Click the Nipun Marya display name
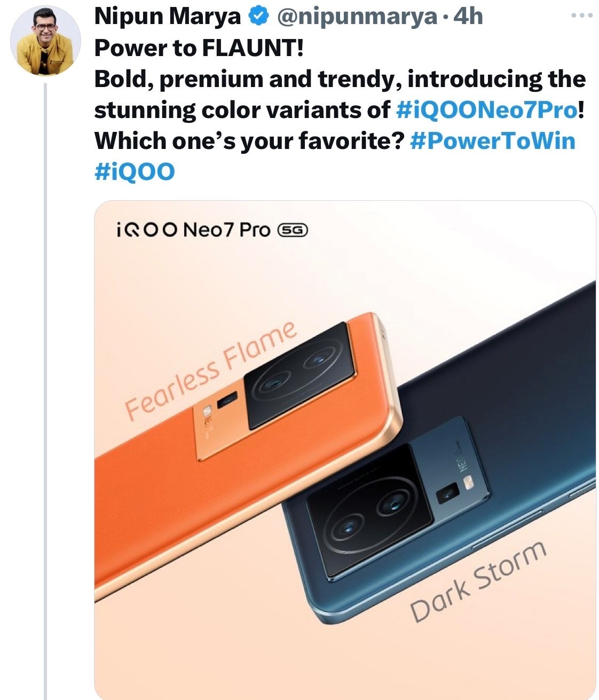 (x=168, y=17)
